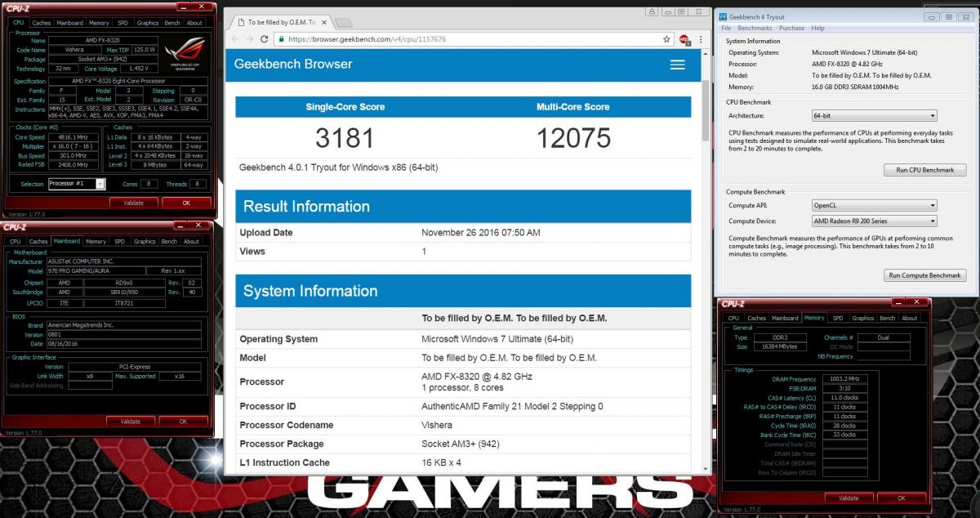Click the Chrome user profile icon
This screenshot has width=980, height=518.
click(x=652, y=11)
